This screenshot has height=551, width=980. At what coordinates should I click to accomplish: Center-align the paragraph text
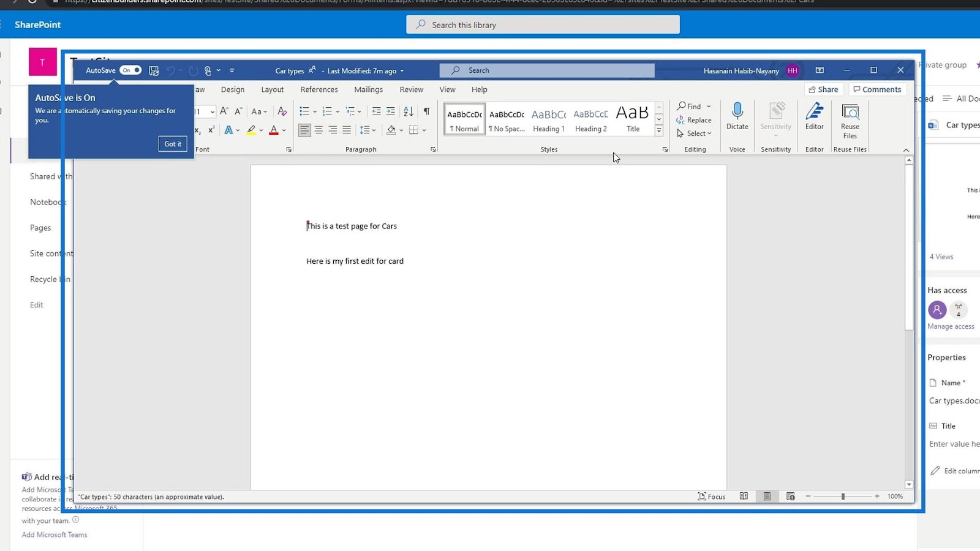[318, 130]
